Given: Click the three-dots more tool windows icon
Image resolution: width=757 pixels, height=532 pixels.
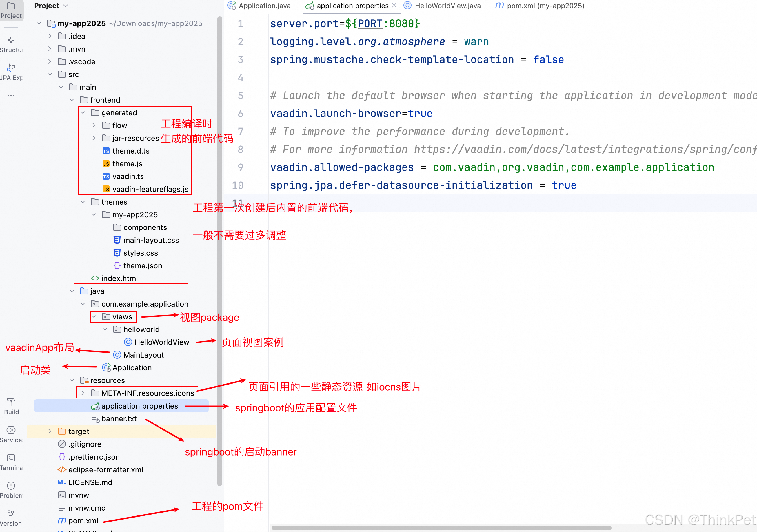Looking at the screenshot, I should [11, 96].
